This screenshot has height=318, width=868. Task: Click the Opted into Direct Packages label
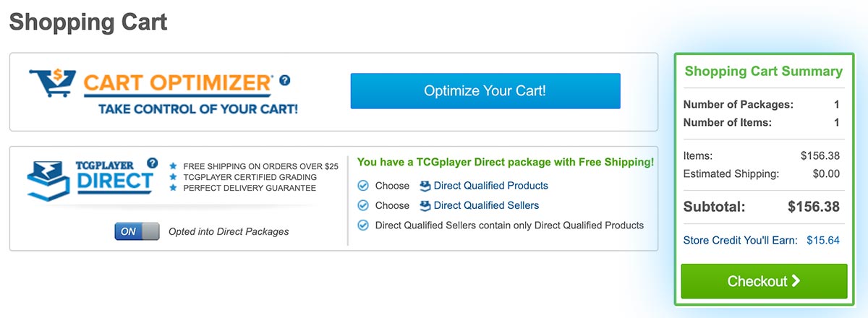229,232
